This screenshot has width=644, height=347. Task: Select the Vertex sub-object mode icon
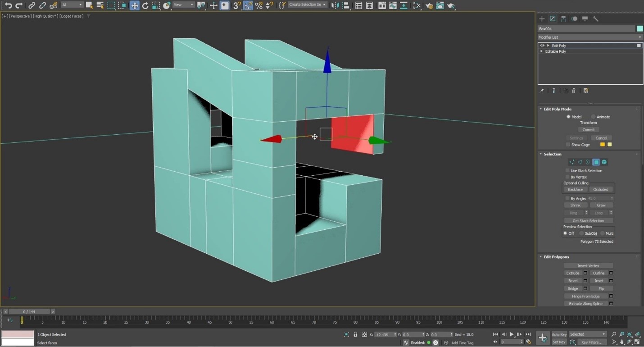[572, 162]
